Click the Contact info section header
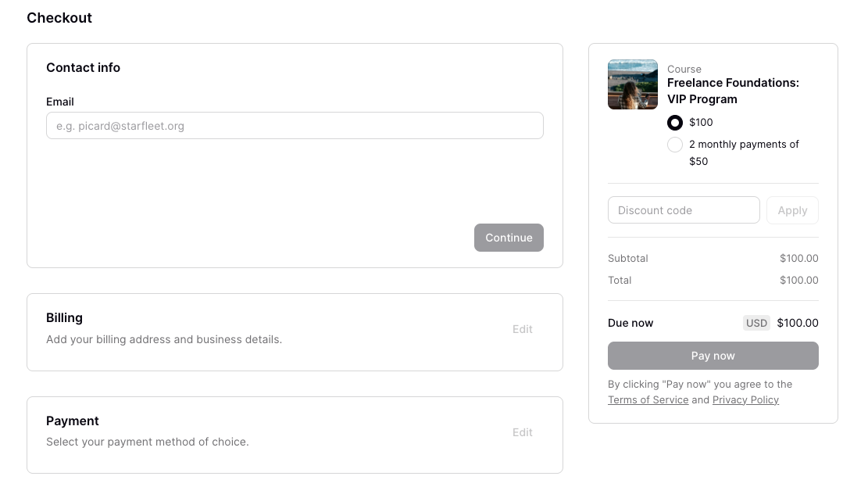 (83, 67)
